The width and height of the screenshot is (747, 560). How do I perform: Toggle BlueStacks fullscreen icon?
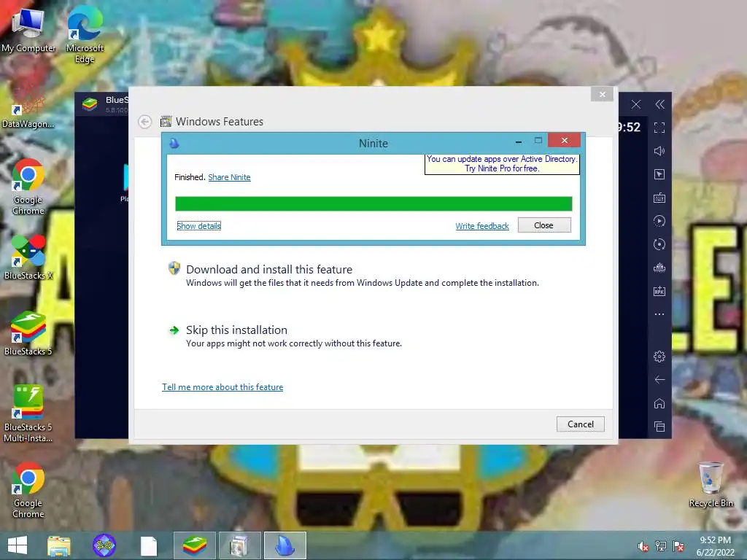point(659,128)
